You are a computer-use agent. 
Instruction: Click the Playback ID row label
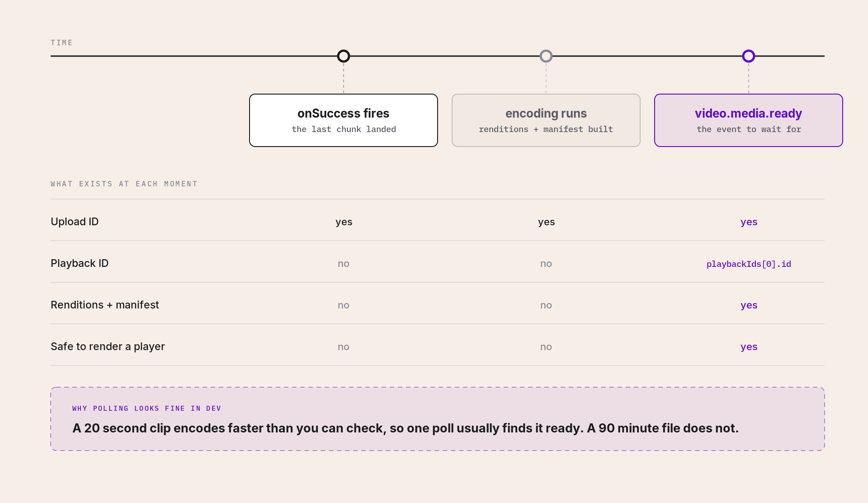click(x=80, y=263)
